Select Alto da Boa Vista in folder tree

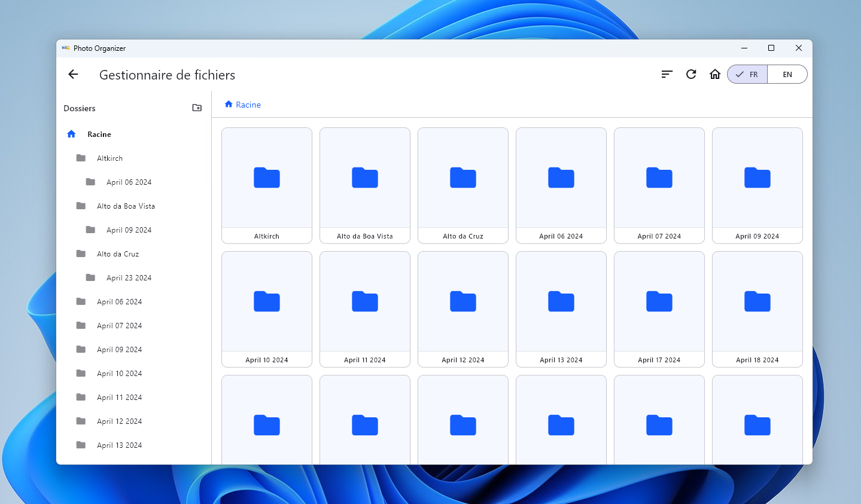(126, 206)
